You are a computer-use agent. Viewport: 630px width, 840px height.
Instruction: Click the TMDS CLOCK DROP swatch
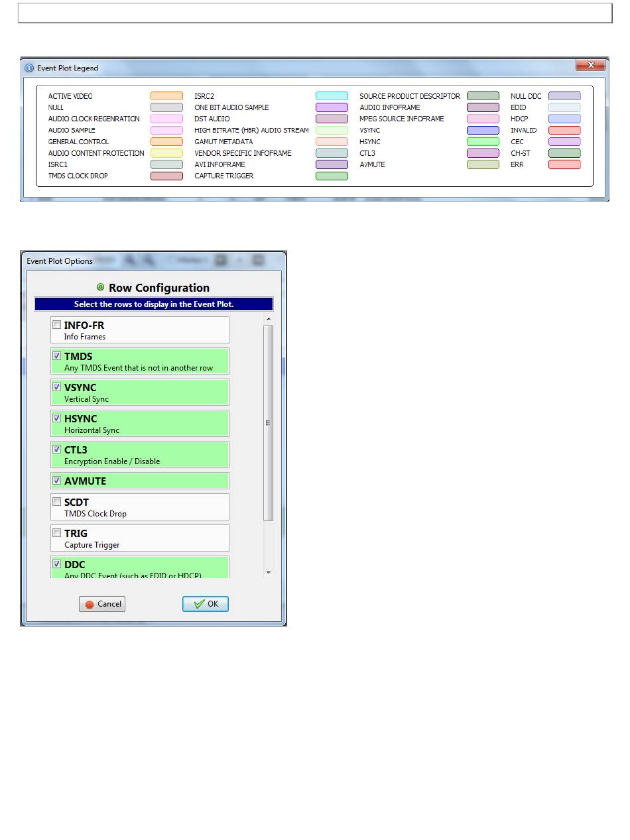point(166,176)
